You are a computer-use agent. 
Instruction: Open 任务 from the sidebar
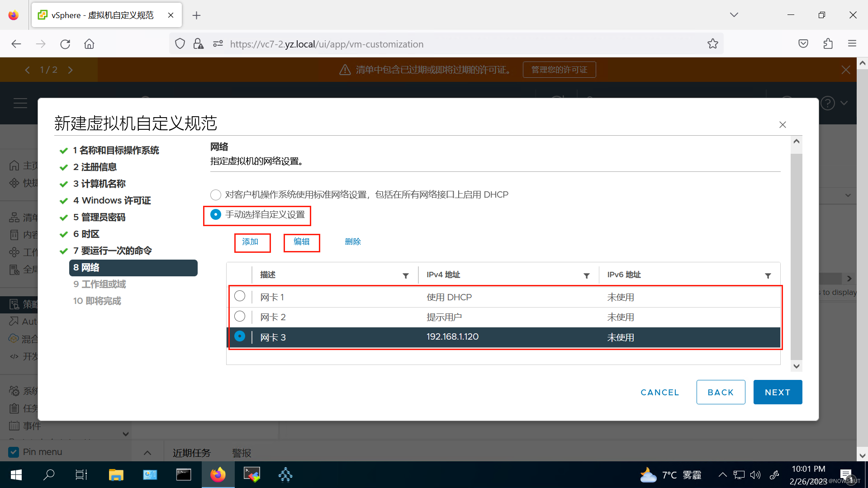[32, 408]
